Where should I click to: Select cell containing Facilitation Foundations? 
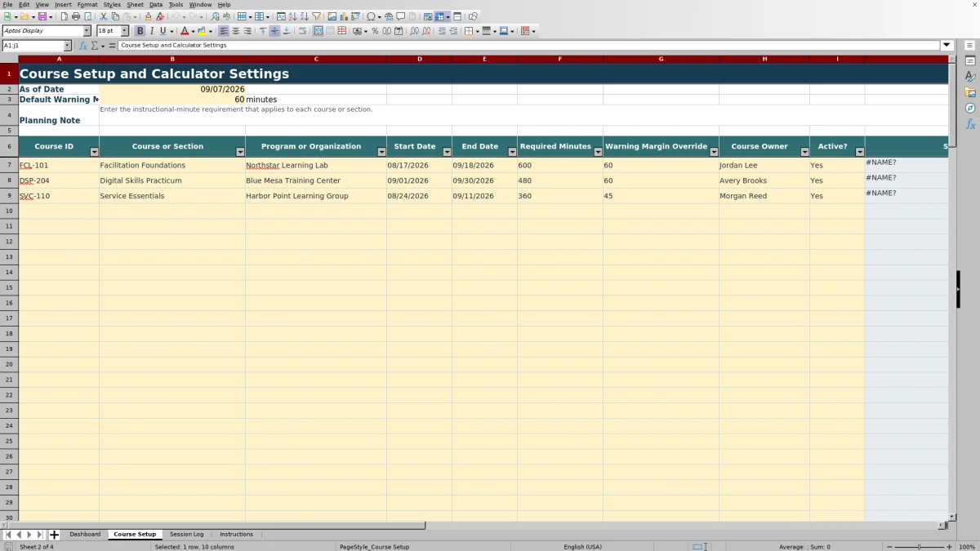pyautogui.click(x=172, y=165)
